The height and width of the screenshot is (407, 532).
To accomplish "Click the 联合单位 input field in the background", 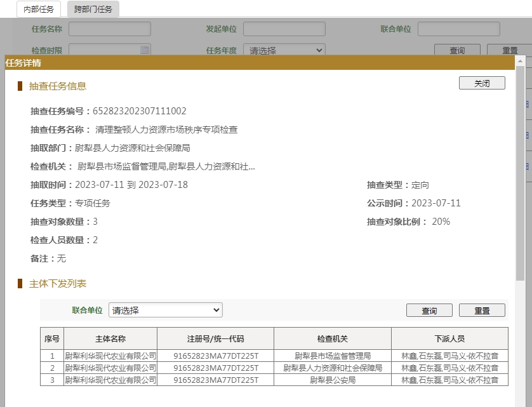I will pos(459,29).
